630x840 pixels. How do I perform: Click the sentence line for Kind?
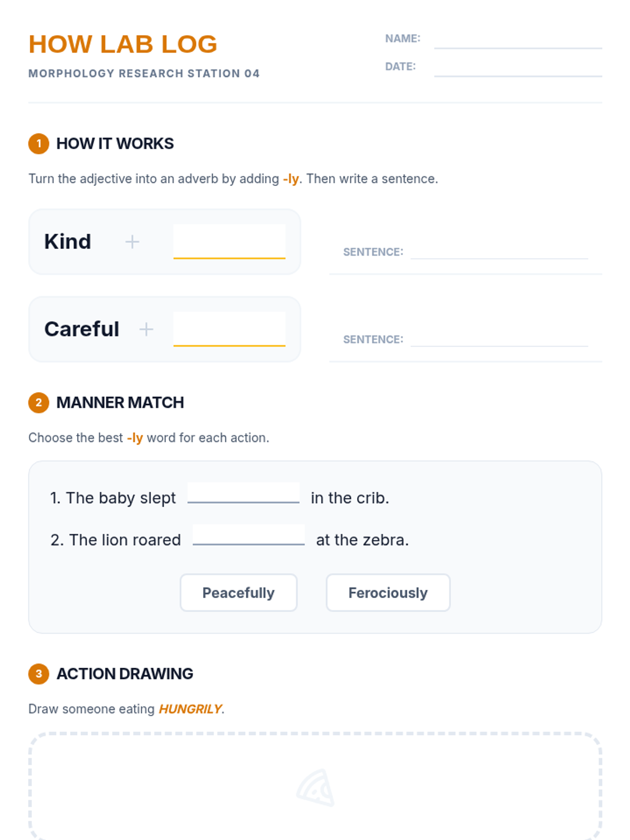[x=499, y=252]
